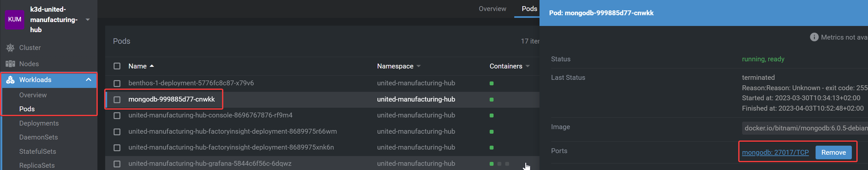Check the united-manufacturing-hub-console pod checkbox
Viewport: 868px width, 170px height.
point(117,116)
